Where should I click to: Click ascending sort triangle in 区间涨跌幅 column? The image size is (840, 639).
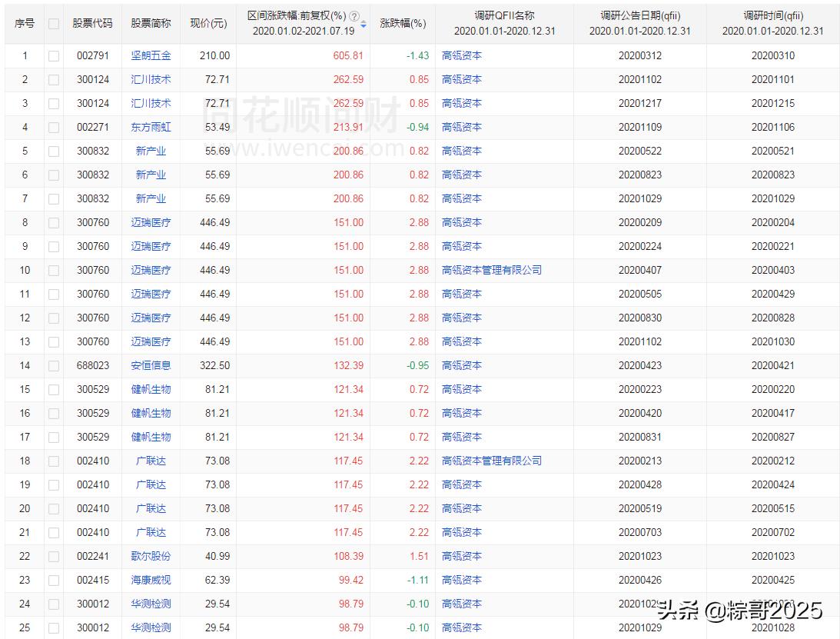[x=363, y=22]
